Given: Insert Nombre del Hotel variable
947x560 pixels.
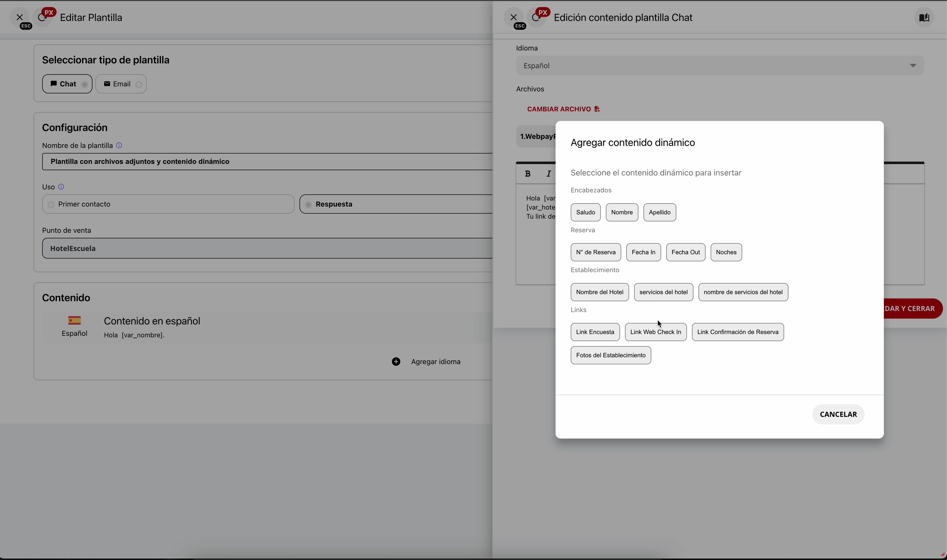Looking at the screenshot, I should pyautogui.click(x=599, y=292).
